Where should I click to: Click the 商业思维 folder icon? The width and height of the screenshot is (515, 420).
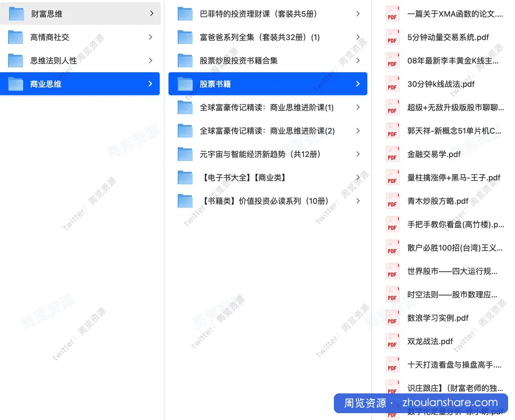click(x=15, y=84)
